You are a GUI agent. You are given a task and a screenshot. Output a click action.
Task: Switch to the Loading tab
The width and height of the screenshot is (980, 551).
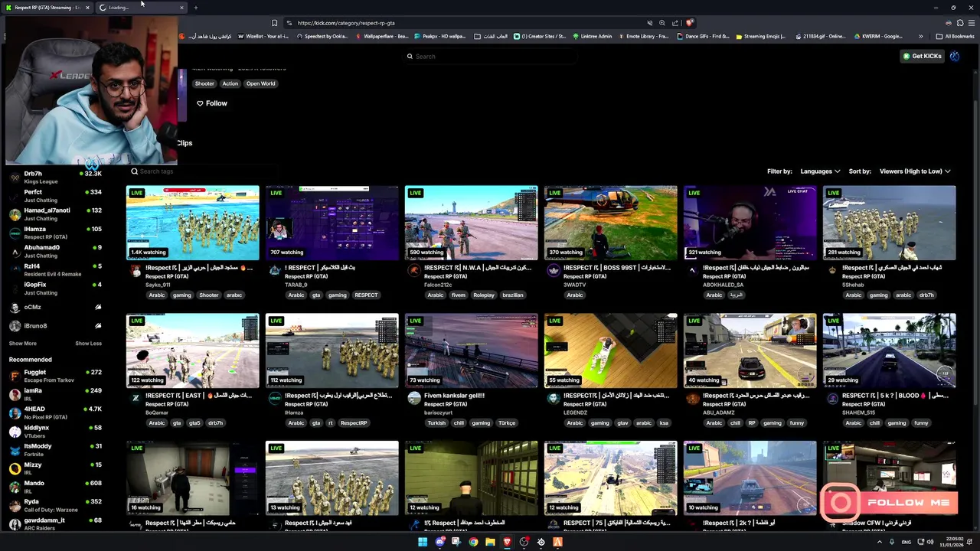142,8
